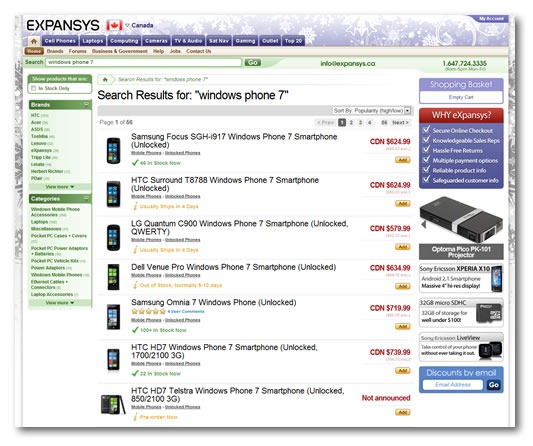Screen dimensions: 533x446
Task: Click the Home menu item
Action: (x=34, y=51)
